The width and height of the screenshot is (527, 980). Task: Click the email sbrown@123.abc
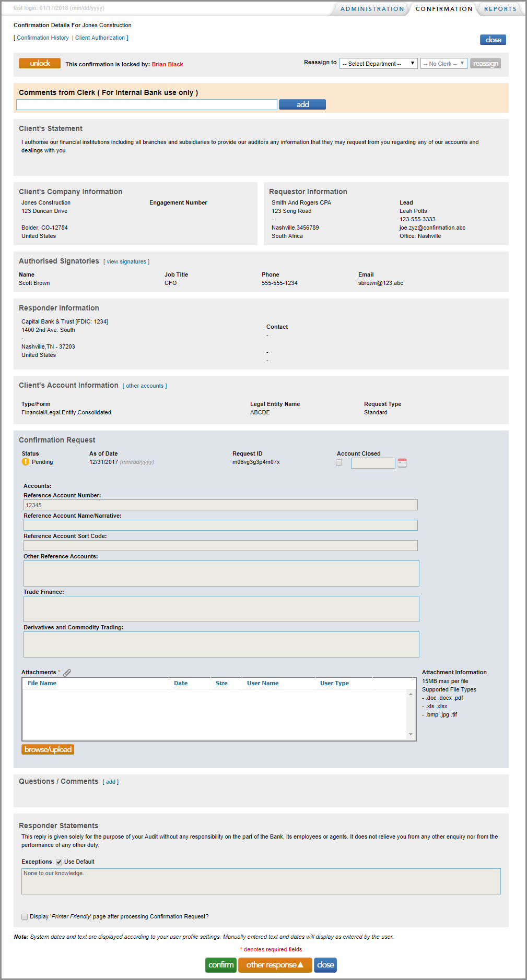pos(381,283)
